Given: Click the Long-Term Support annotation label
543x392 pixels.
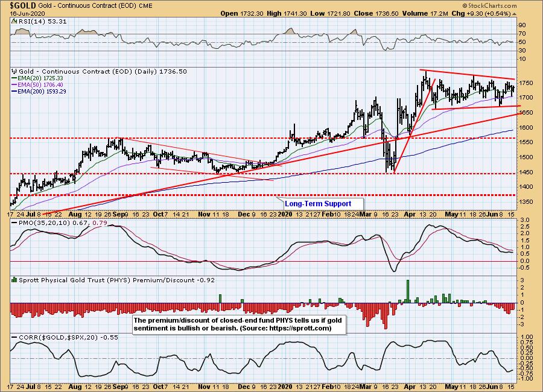Looking at the screenshot, I should 318,204.
